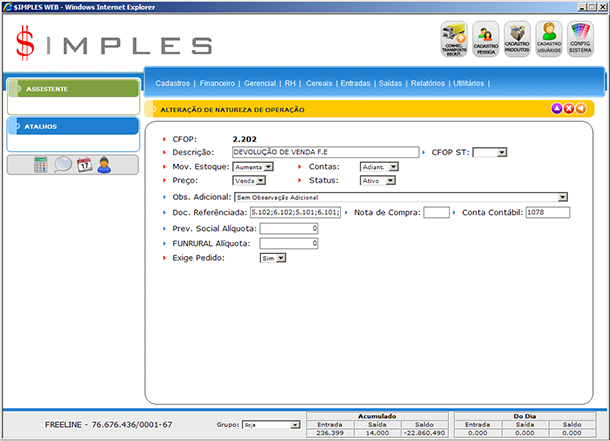Click the orange back arrow button
Viewport: 610px width, 441px height.
[581, 109]
